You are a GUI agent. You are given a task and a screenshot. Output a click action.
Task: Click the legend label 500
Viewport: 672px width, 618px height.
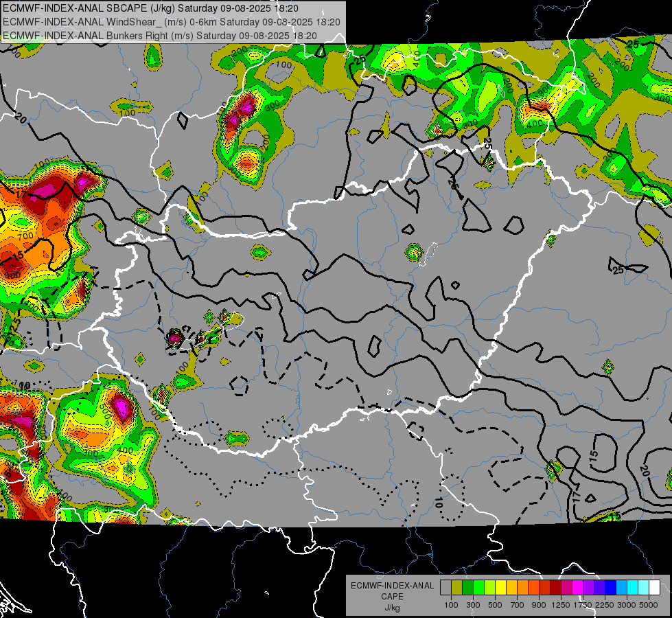[x=495, y=605]
